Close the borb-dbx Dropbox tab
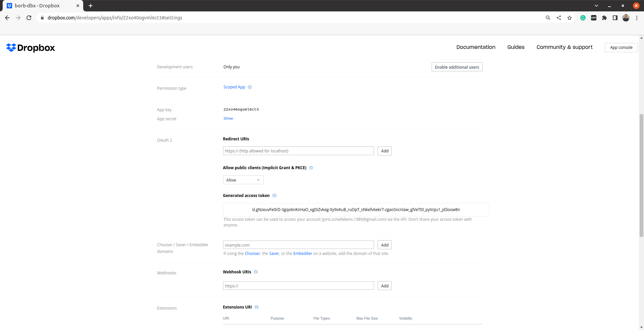This screenshot has width=644, height=330. 78,6
